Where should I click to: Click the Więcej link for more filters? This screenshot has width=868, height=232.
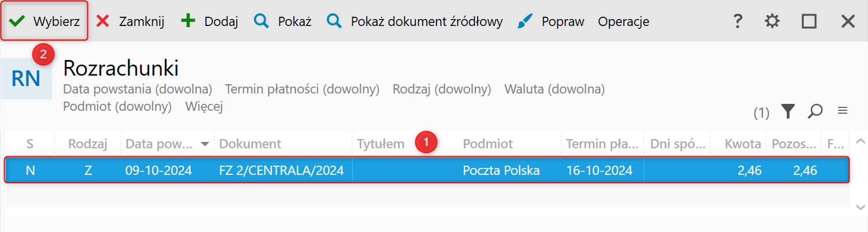204,106
